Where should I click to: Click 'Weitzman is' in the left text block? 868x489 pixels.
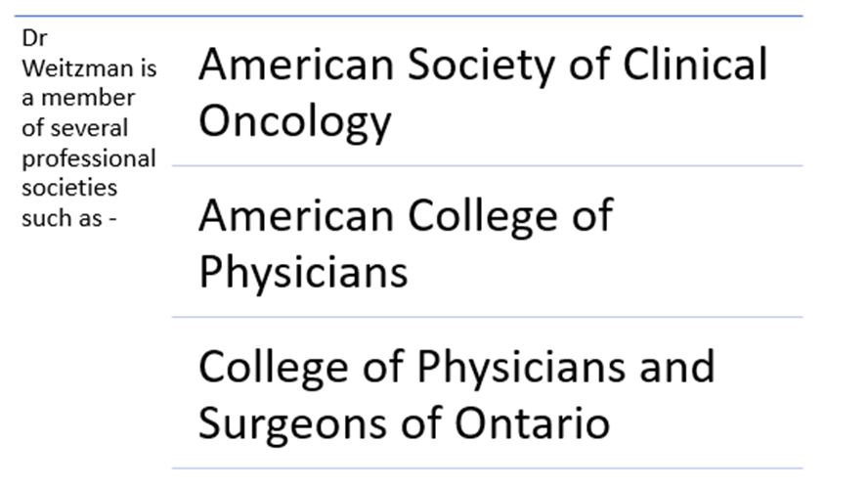(89, 68)
